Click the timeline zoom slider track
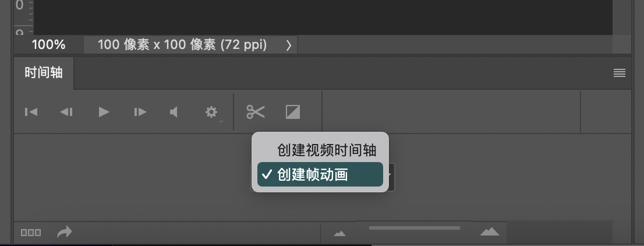 coord(415,228)
